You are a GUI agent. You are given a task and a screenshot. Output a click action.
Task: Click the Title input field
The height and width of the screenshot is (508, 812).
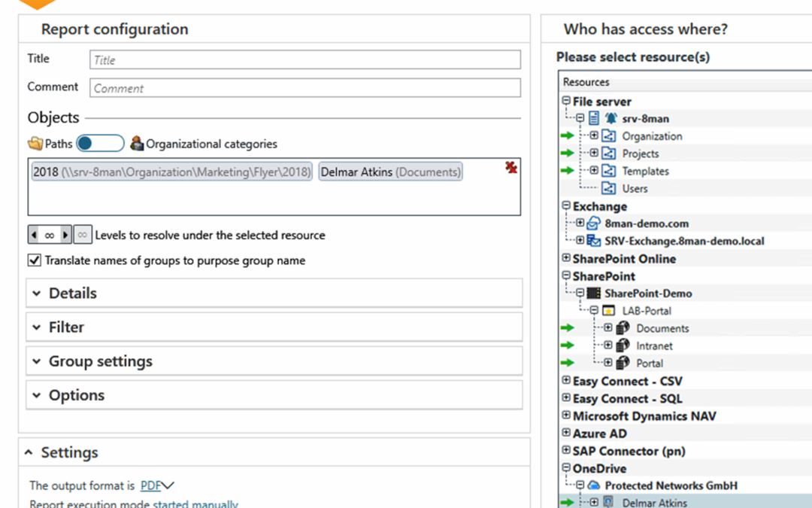[305, 59]
